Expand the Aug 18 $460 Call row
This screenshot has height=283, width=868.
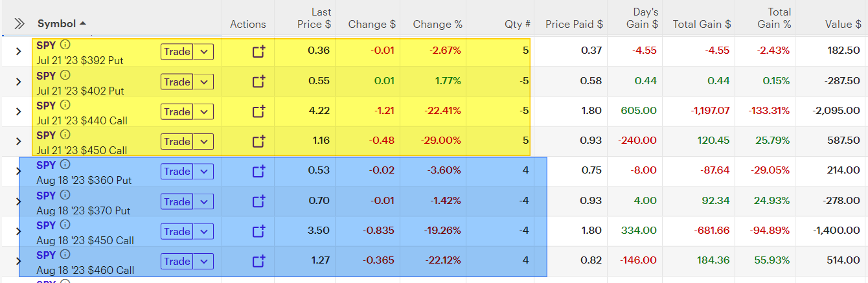[18, 261]
